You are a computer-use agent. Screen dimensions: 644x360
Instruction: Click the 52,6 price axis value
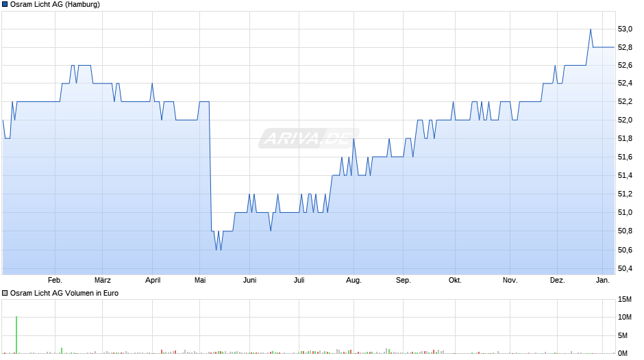[x=625, y=65]
